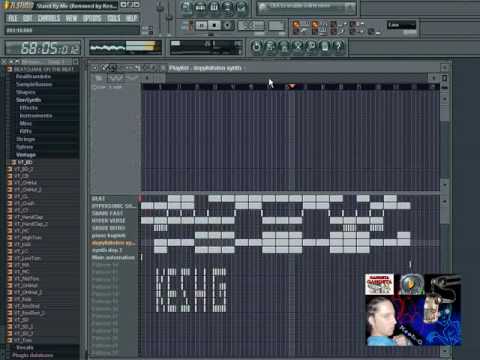
Task: Select the SNARE FAST pattern row
Action: coord(114,213)
